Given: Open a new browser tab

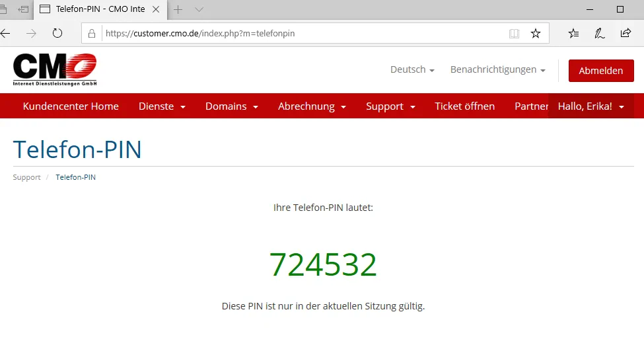Looking at the screenshot, I should coord(178,9).
